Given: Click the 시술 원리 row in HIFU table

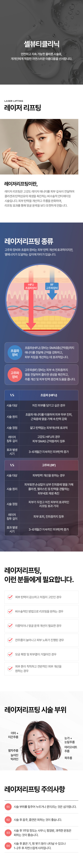Looking at the screenshot, I should click(41, 416).
